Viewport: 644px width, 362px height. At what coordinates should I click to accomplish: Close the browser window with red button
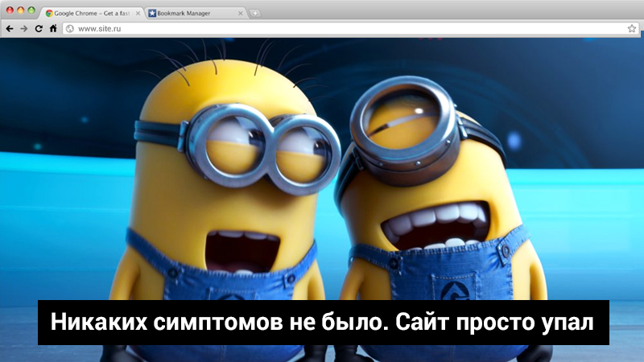pyautogui.click(x=10, y=10)
